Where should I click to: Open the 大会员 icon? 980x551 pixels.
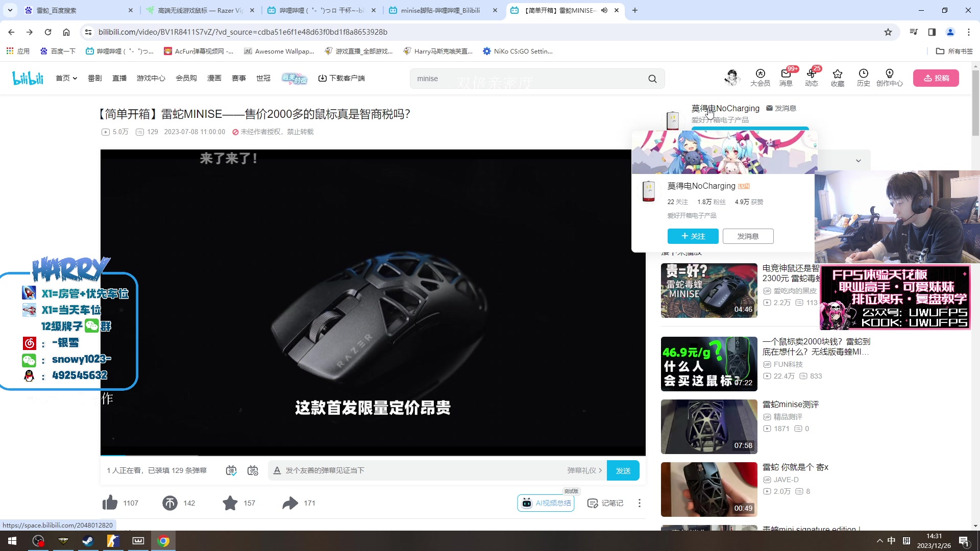pyautogui.click(x=760, y=78)
